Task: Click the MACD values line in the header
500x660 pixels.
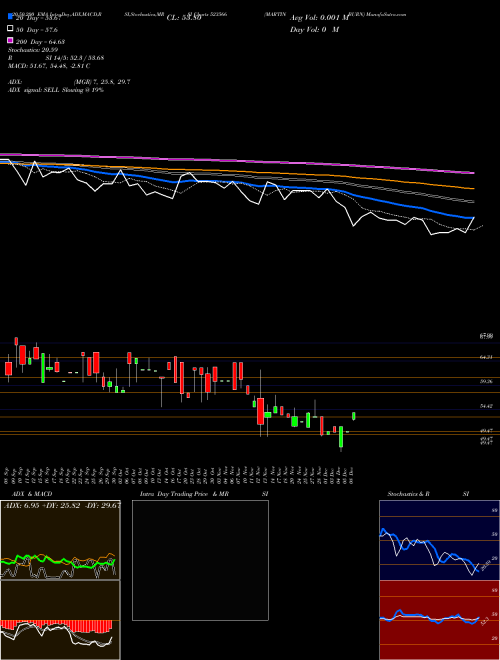Action: pos(49,66)
